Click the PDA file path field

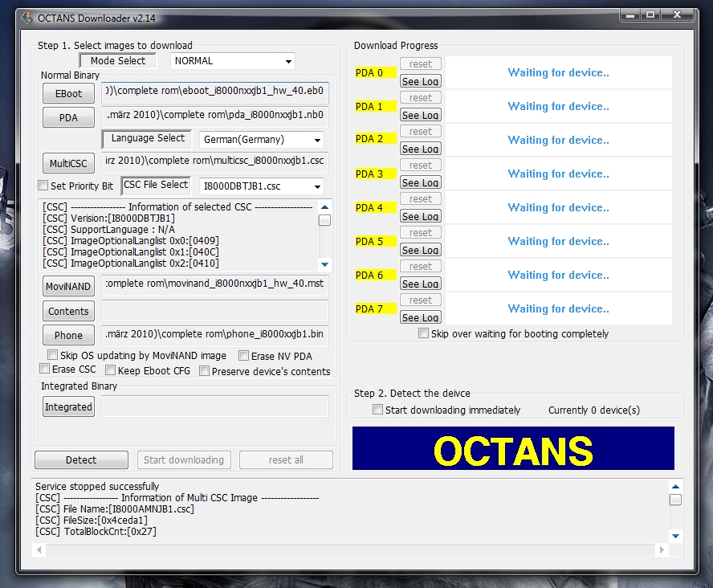point(215,116)
